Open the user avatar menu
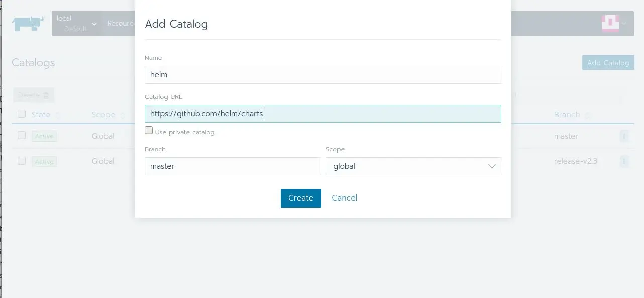This screenshot has height=298, width=644. (610, 23)
